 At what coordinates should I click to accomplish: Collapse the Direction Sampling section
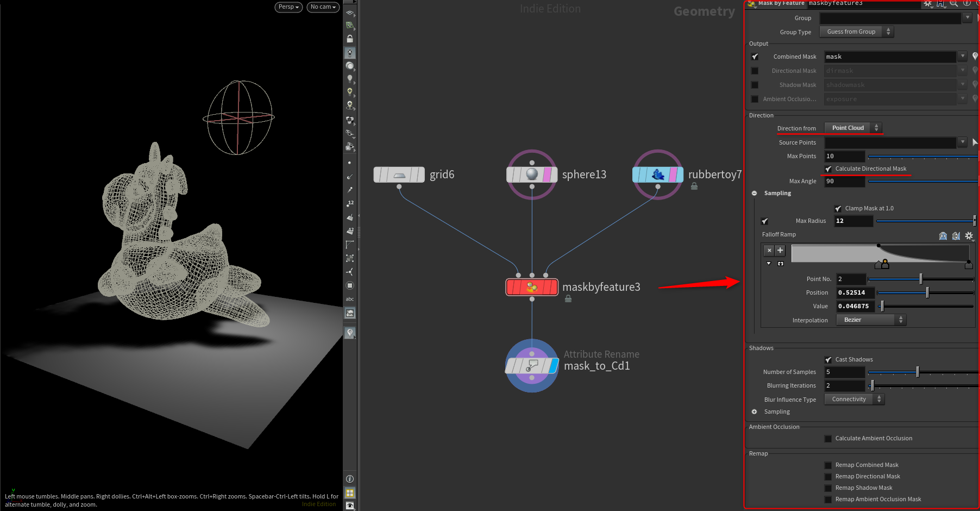(754, 194)
